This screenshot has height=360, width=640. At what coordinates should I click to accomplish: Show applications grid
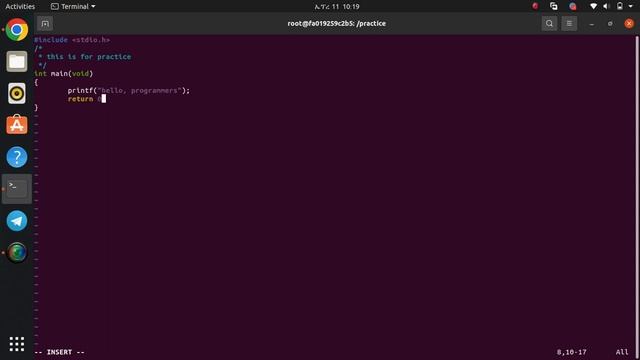point(17,344)
